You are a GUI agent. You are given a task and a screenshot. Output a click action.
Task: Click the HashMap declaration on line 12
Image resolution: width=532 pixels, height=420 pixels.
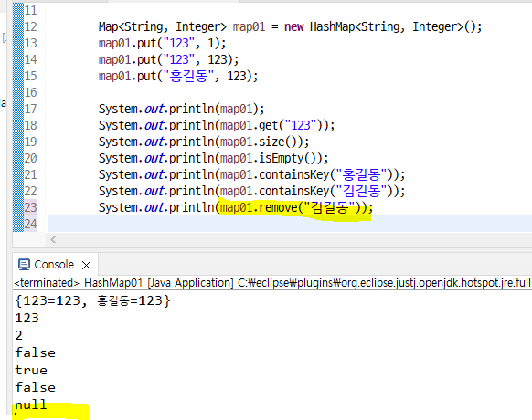tap(290, 26)
